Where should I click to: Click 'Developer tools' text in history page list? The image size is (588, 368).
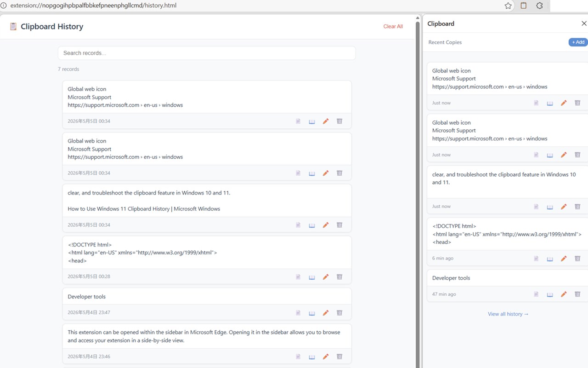pos(86,297)
